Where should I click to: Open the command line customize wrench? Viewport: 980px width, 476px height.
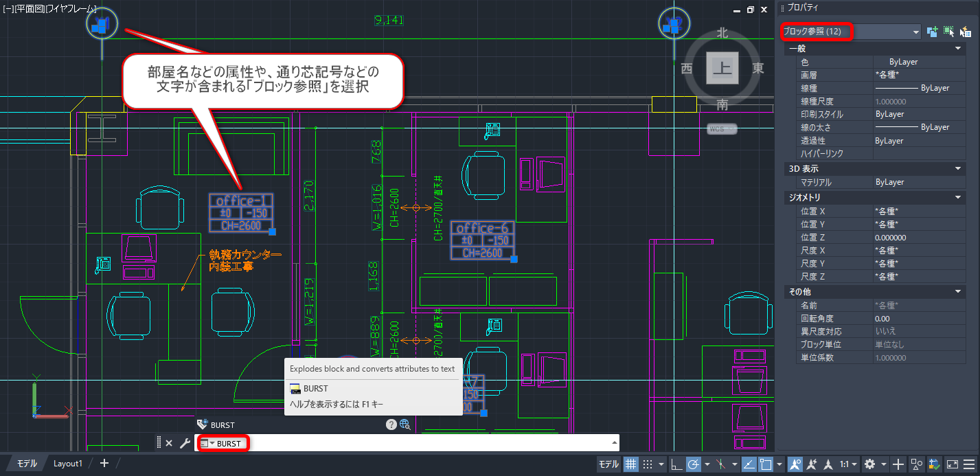185,443
